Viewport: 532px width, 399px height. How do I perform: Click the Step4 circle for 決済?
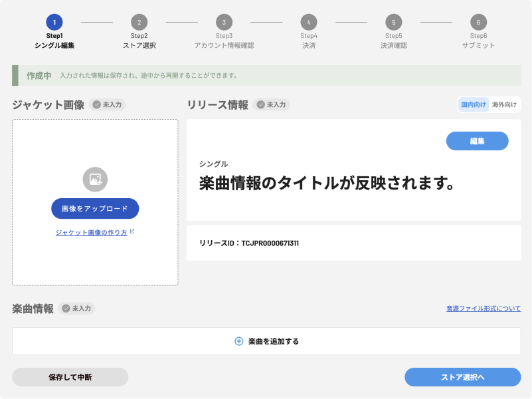tap(309, 22)
